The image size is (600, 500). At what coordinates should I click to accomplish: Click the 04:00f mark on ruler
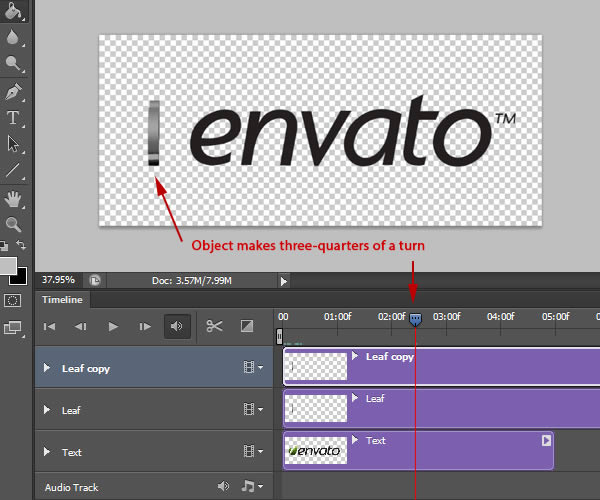(x=501, y=316)
